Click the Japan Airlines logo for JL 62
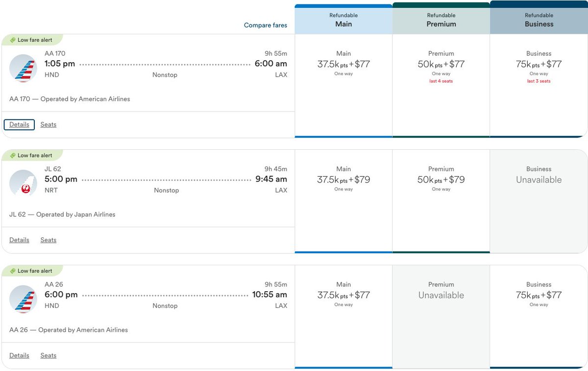 pyautogui.click(x=23, y=184)
